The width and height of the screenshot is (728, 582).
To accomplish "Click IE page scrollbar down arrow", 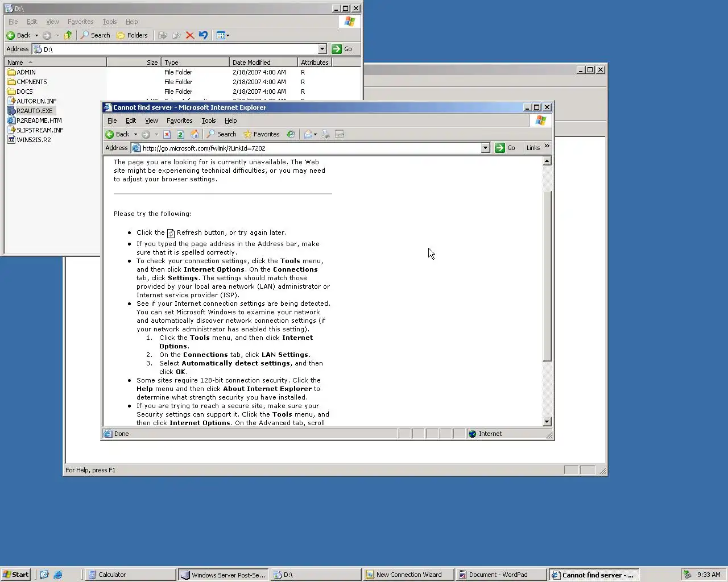I will point(547,422).
